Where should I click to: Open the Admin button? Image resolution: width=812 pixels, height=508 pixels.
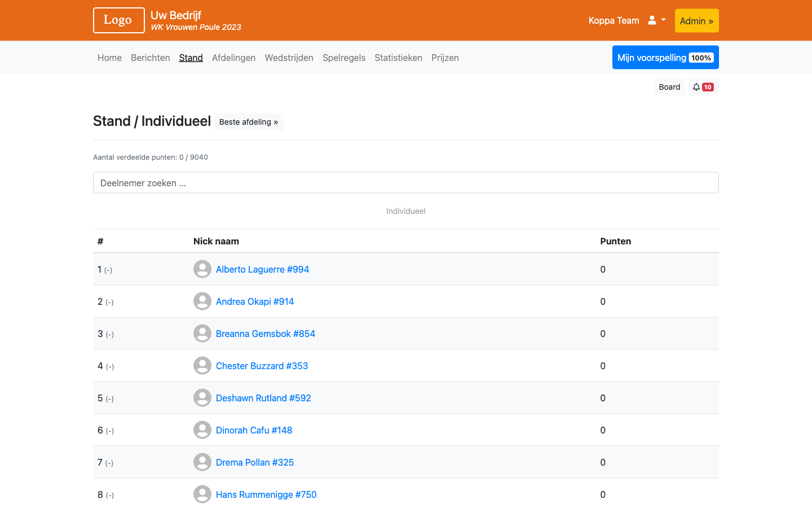coord(696,21)
